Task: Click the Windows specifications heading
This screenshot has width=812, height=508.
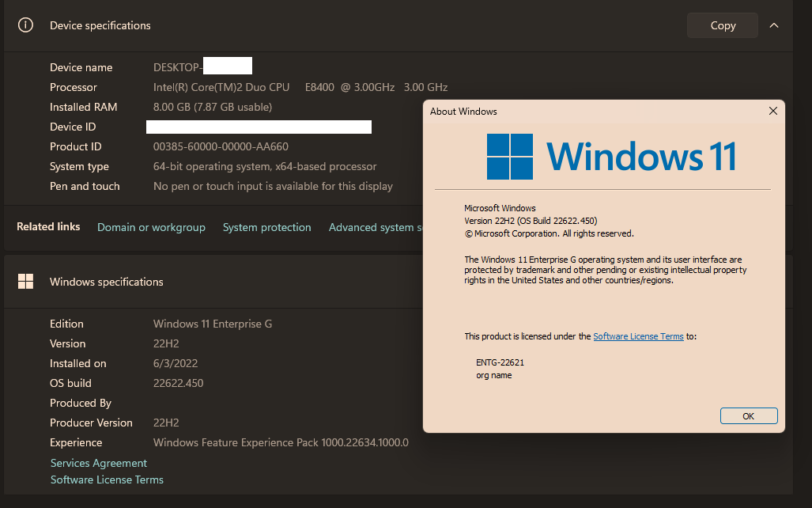Action: point(106,282)
